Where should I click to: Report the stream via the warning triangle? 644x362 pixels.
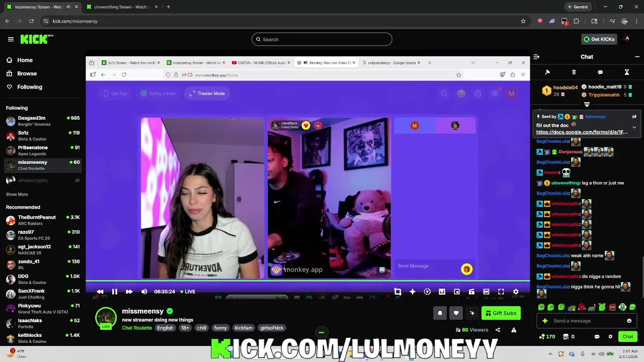(x=514, y=330)
